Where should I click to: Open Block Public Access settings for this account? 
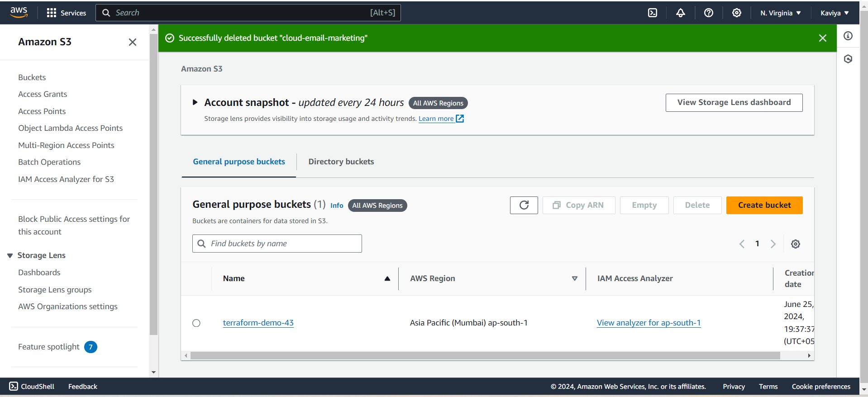pos(74,225)
